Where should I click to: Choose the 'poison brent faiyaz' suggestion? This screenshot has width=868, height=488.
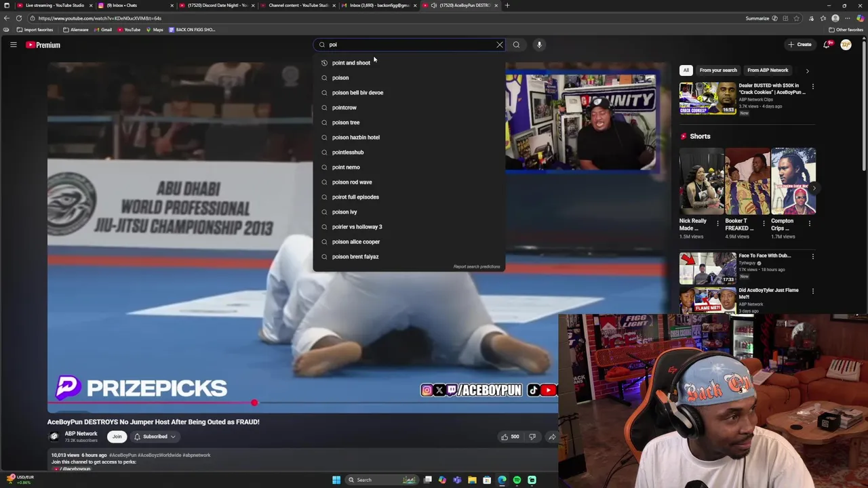click(409, 256)
